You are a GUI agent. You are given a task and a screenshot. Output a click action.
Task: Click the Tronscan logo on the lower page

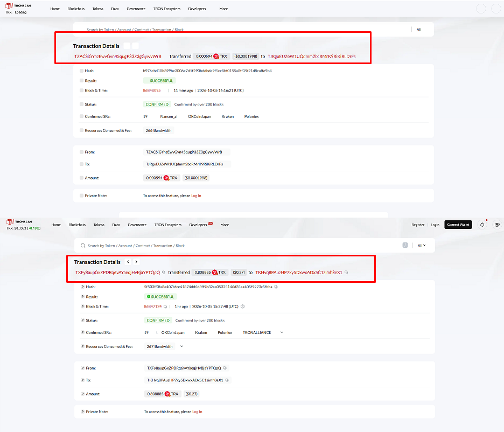(19, 221)
